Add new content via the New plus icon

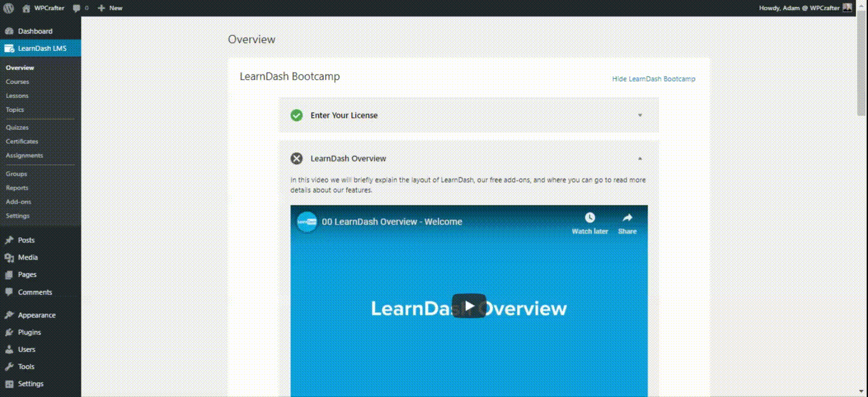101,8
